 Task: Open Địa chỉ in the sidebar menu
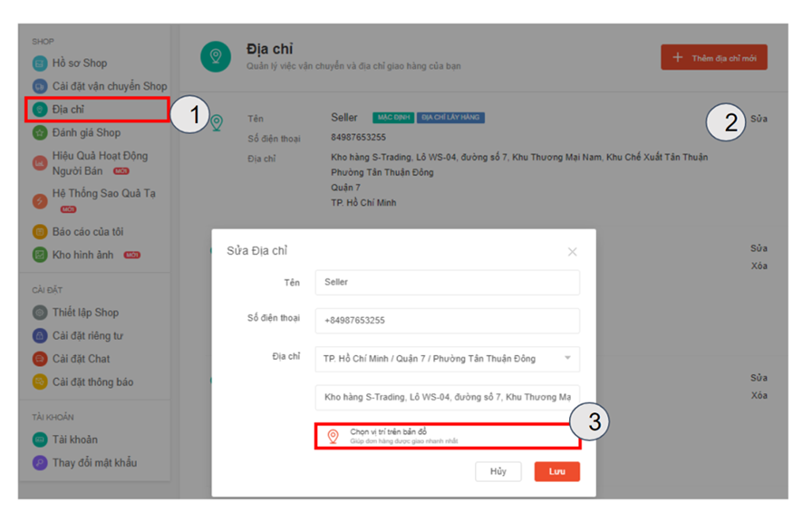coord(68,110)
